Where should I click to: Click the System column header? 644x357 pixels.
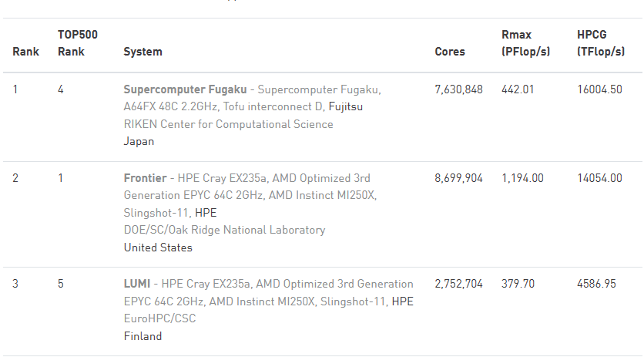(143, 52)
